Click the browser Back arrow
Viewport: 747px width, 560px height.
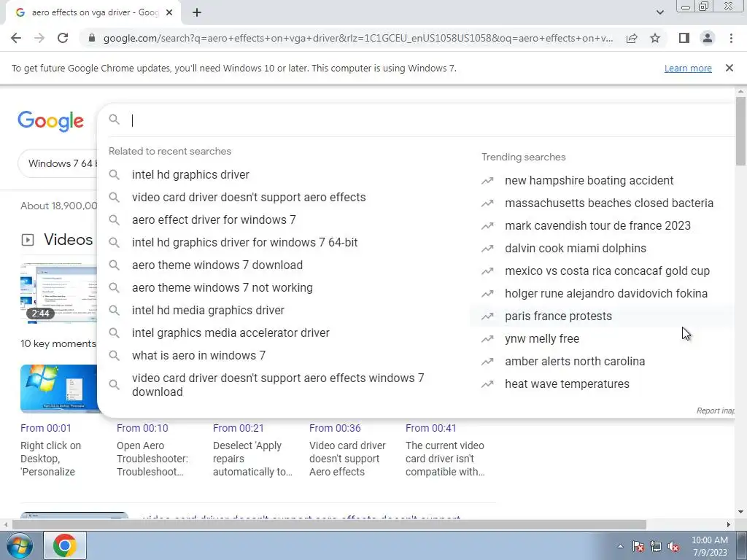click(x=16, y=38)
